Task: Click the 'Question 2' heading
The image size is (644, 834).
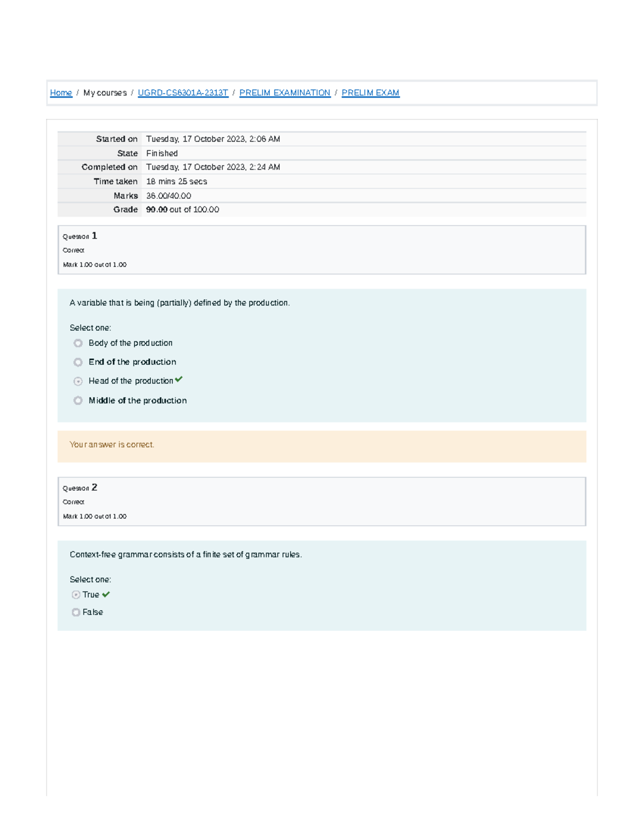Action: [80, 488]
